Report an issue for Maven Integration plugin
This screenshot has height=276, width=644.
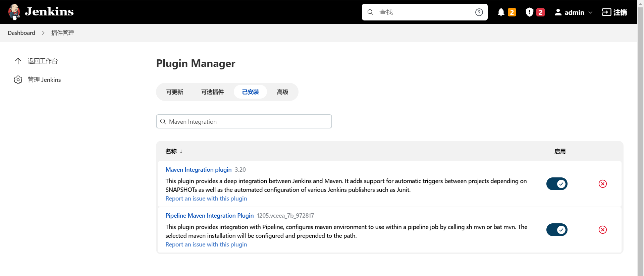click(x=206, y=199)
